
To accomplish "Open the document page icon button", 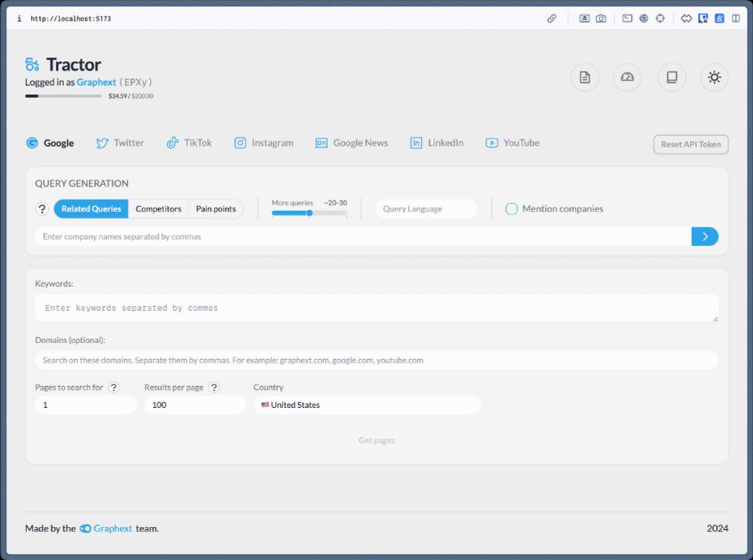I will tap(584, 77).
